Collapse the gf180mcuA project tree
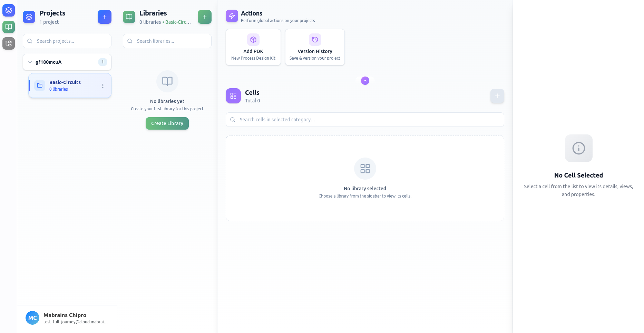 point(30,62)
